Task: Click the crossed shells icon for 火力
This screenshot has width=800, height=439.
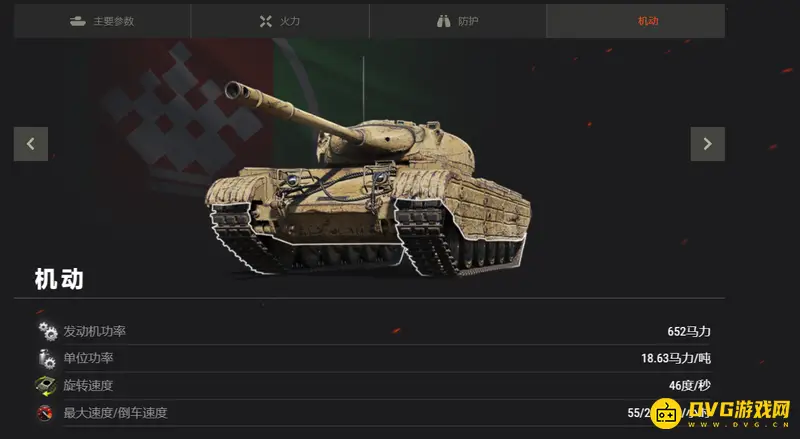Action: pyautogui.click(x=266, y=21)
